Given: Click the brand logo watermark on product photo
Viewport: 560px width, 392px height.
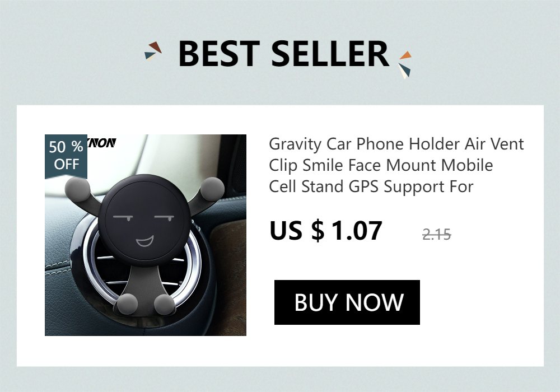Looking at the screenshot, I should 101,143.
